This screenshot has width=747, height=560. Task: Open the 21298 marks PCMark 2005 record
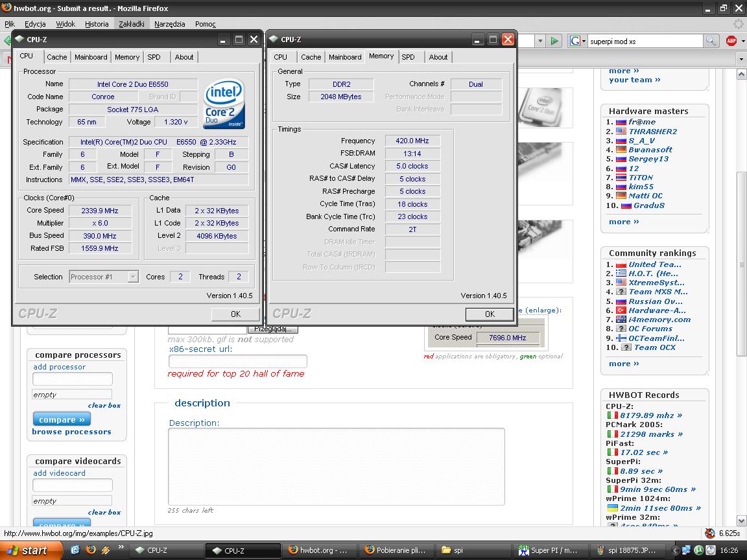651,434
